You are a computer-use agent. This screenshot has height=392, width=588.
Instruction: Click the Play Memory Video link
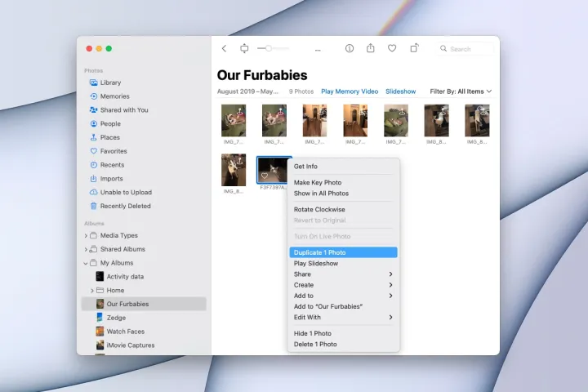click(350, 91)
